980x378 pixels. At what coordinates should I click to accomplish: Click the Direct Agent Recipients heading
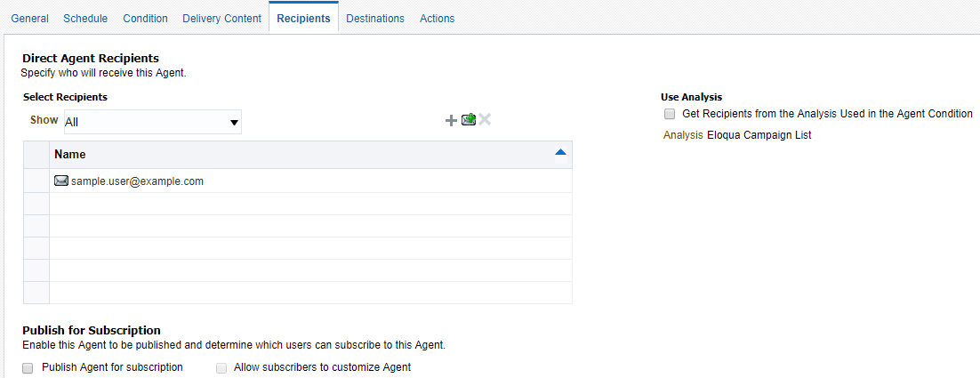point(91,59)
